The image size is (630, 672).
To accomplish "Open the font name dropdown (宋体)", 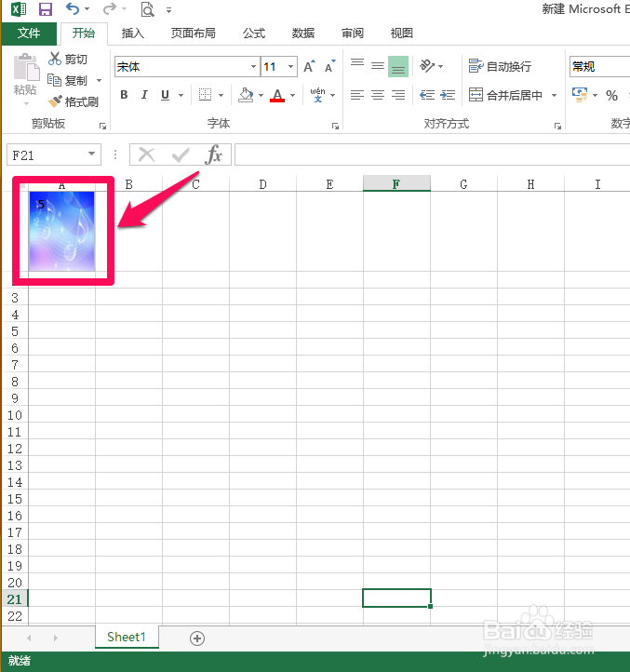I will [x=253, y=66].
